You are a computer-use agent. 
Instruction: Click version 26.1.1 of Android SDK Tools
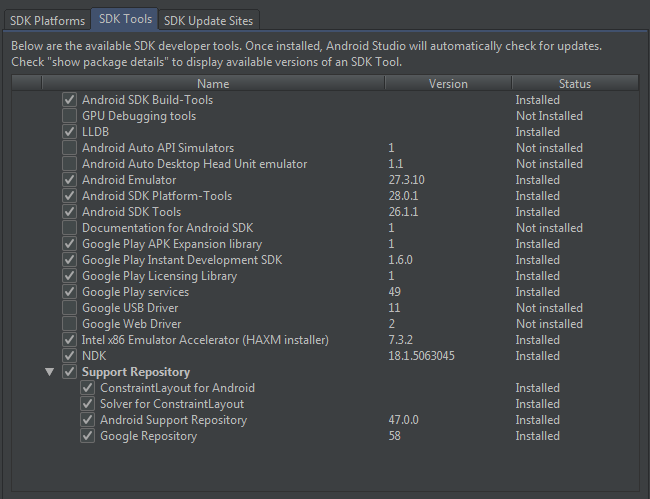click(403, 212)
